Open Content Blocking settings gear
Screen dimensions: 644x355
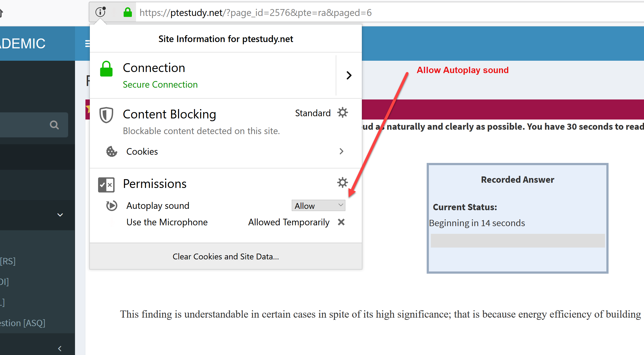pos(342,113)
